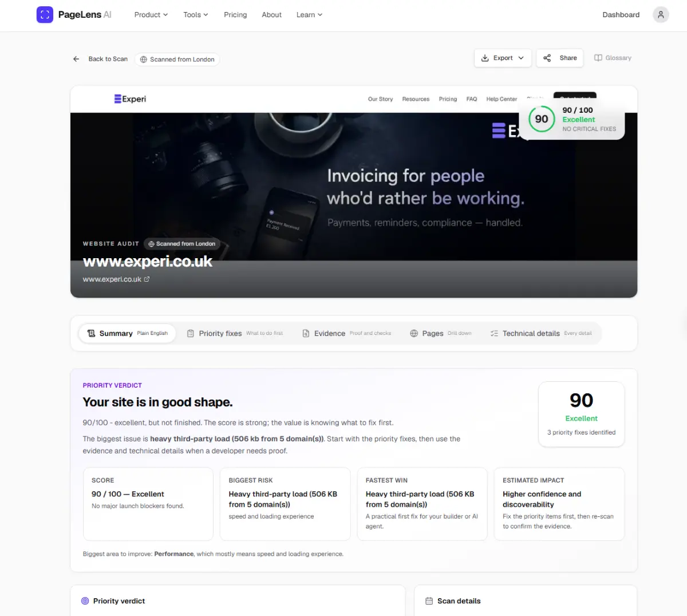Click the PageLens AI logo icon
The height and width of the screenshot is (616, 687).
45,15
